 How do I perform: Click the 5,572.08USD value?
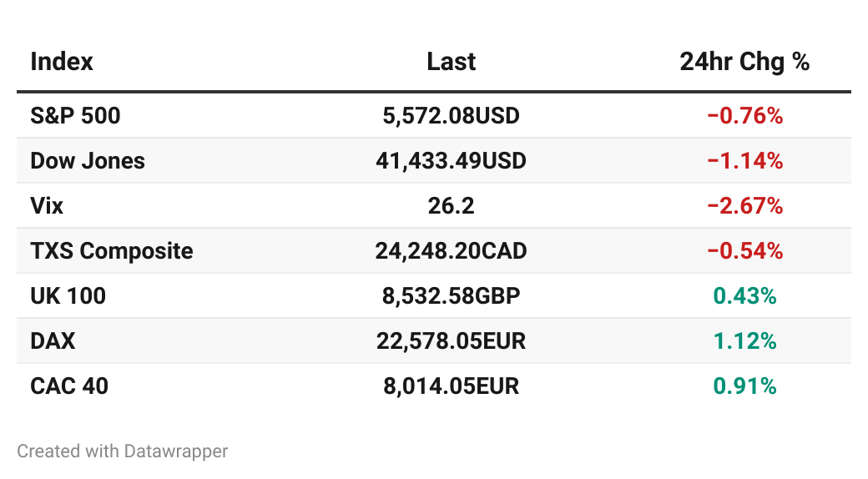click(452, 116)
